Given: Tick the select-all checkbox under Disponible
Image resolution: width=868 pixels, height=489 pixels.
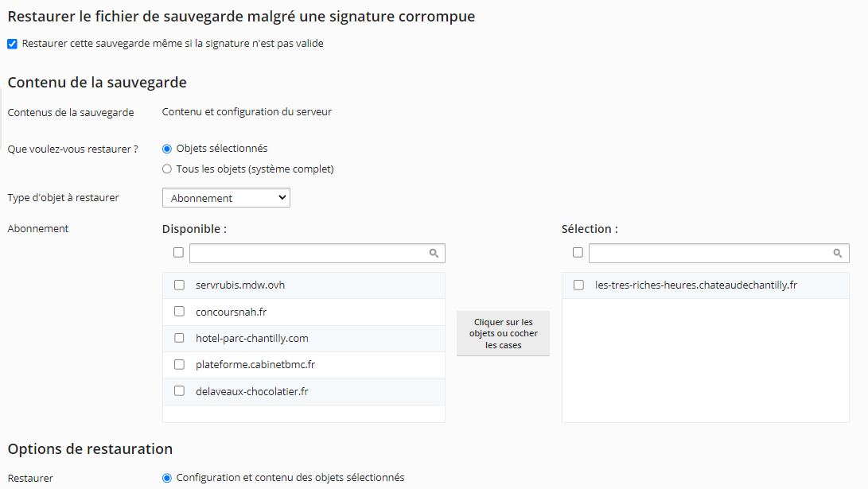Looking at the screenshot, I should (x=178, y=253).
